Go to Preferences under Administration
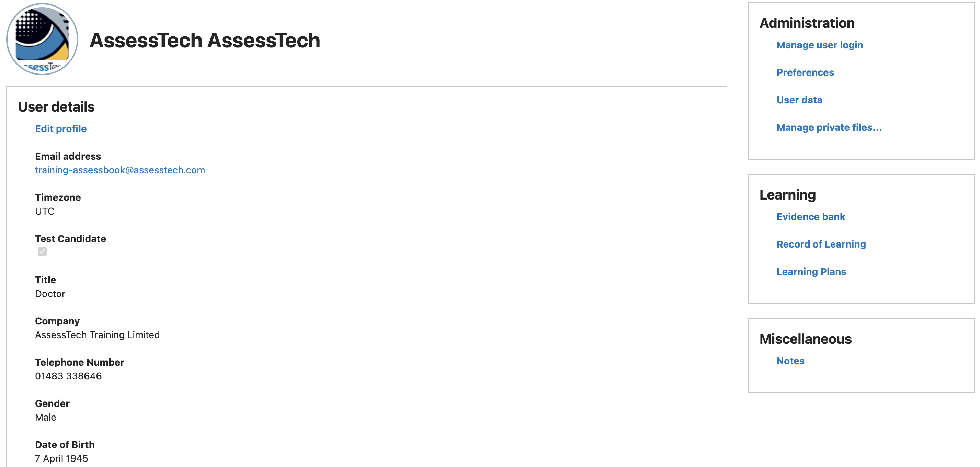This screenshot has width=980, height=467. pos(805,73)
